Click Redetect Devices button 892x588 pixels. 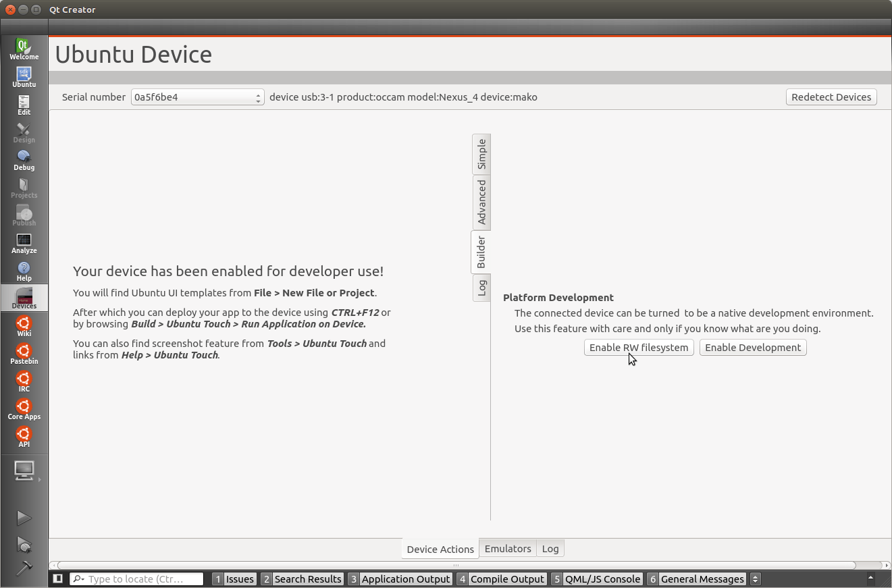point(831,97)
